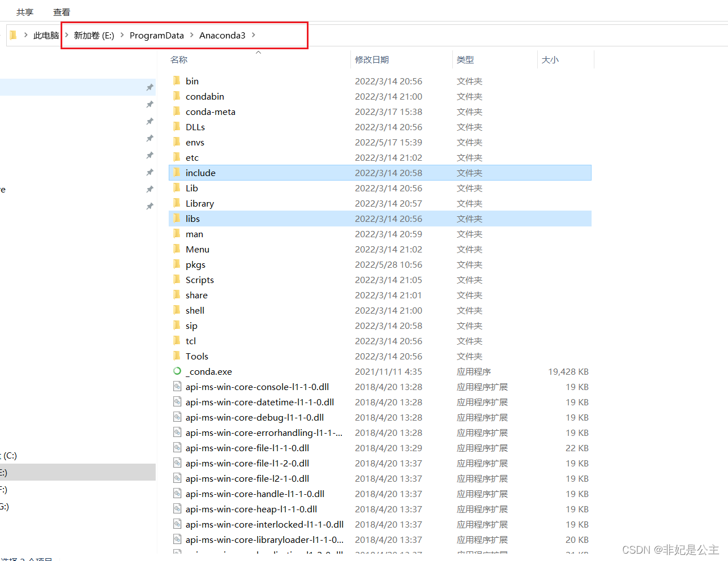
Task: Select the Menu folder icon
Action: [177, 249]
